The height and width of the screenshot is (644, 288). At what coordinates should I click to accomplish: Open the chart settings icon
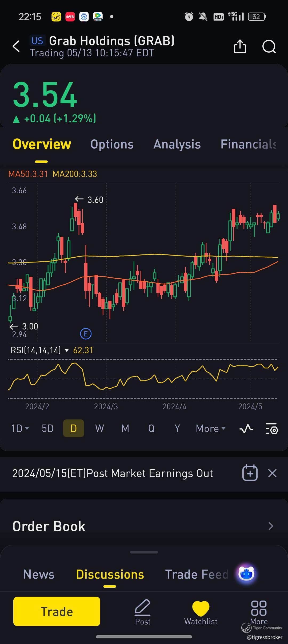[272, 429]
